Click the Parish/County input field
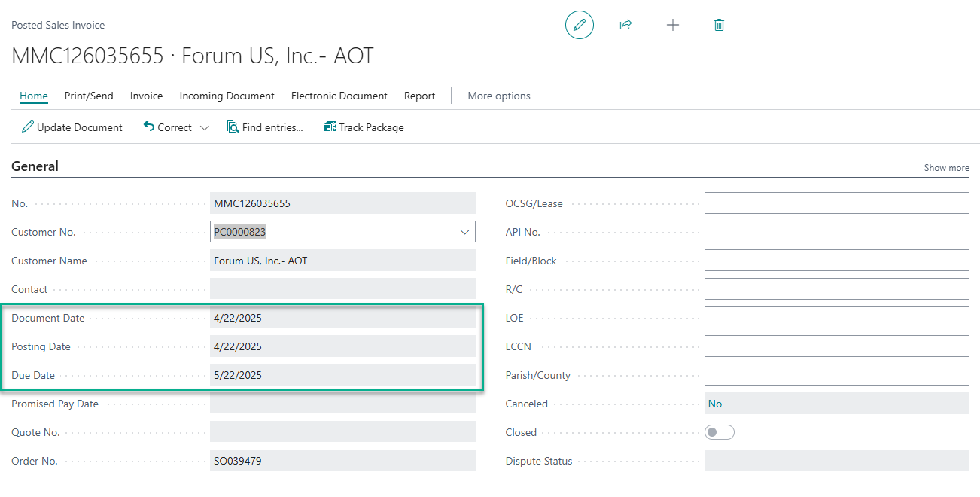 tap(837, 375)
